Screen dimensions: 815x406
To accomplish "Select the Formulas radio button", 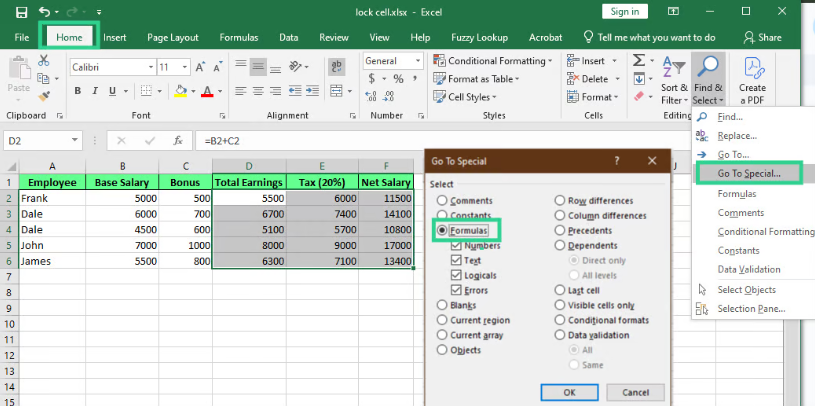I will pos(442,230).
